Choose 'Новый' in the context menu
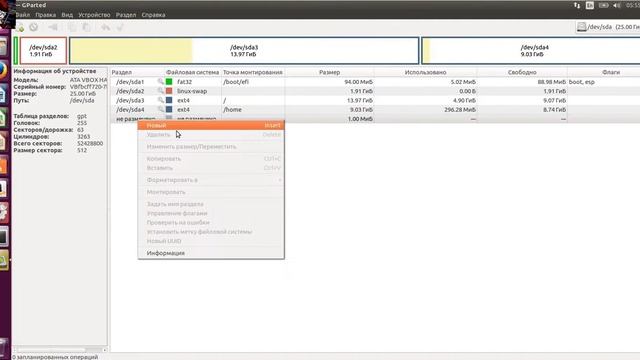The height and width of the screenshot is (360, 640). click(211, 125)
